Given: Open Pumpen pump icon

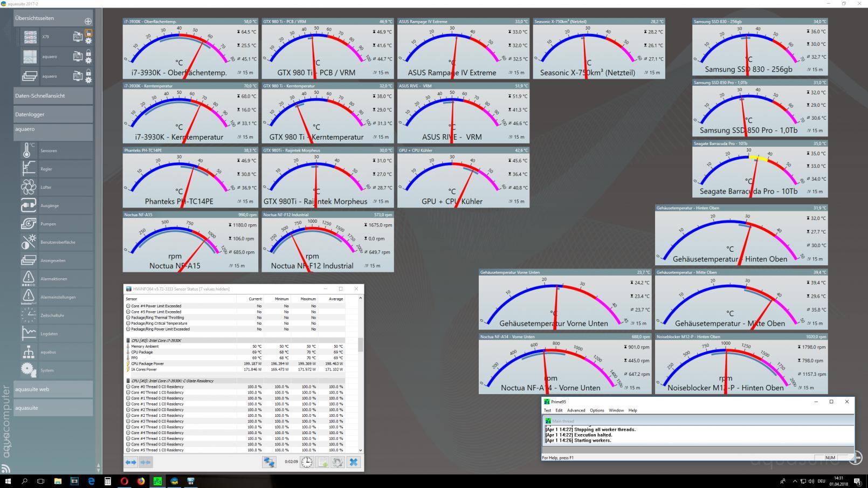Looking at the screenshot, I should (x=28, y=224).
